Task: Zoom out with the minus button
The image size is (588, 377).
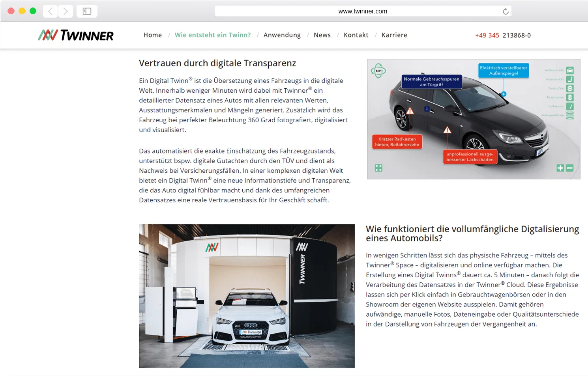Action: 569,168
